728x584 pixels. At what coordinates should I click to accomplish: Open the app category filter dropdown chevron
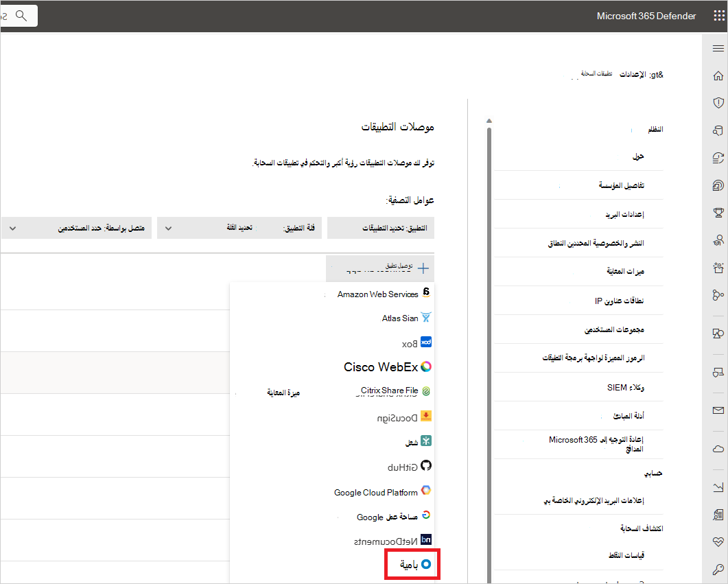(167, 228)
